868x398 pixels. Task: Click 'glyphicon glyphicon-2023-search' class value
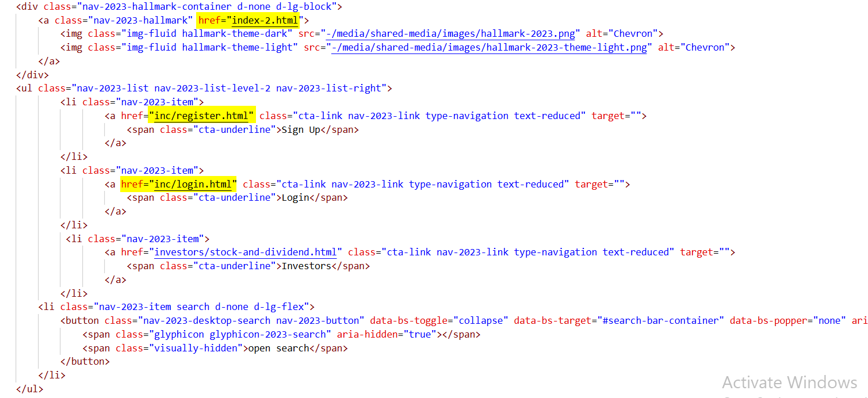(240, 334)
